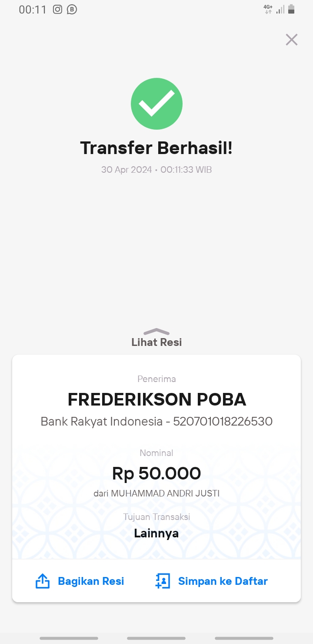This screenshot has width=313, height=644.
Task: Tap the Instagram notification icon
Action: pyautogui.click(x=57, y=10)
